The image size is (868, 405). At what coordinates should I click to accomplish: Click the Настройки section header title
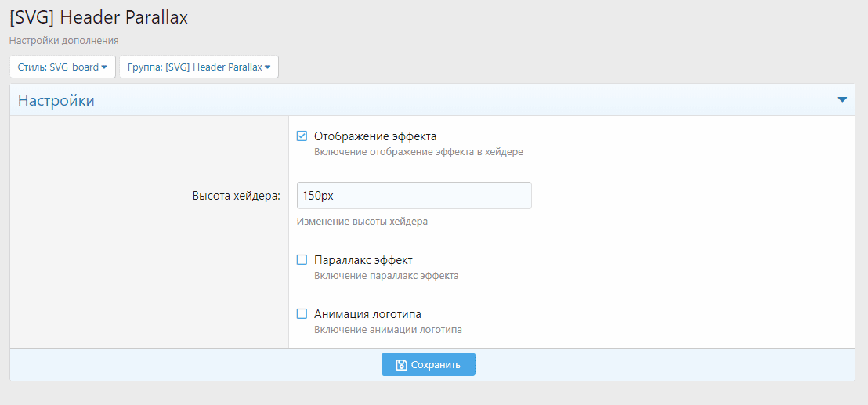(56, 100)
